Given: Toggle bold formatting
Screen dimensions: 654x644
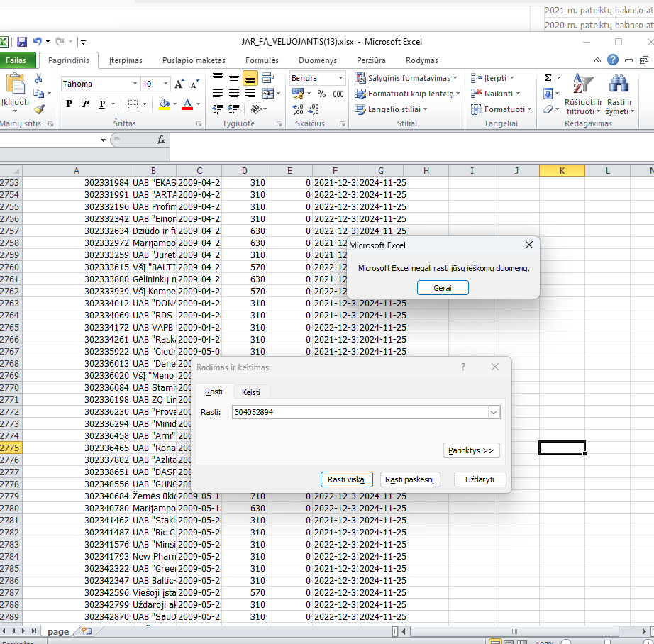Looking at the screenshot, I should point(69,104).
